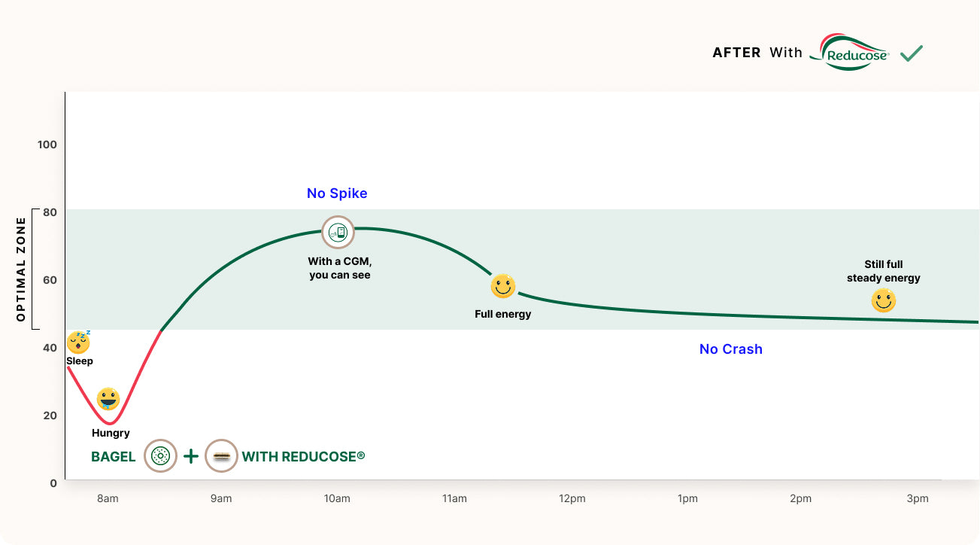Click the 1pm axis label
The height and width of the screenshot is (545, 980).
687,498
